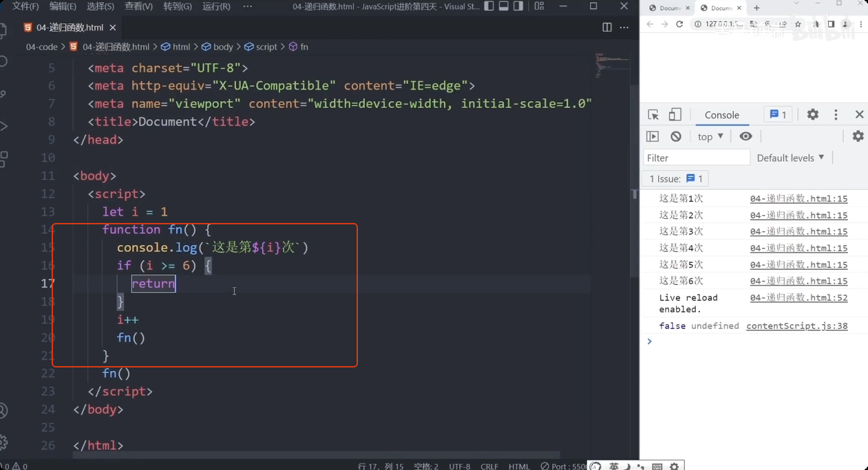Open the customize layout icon
The image size is (868, 470).
coord(539,6)
